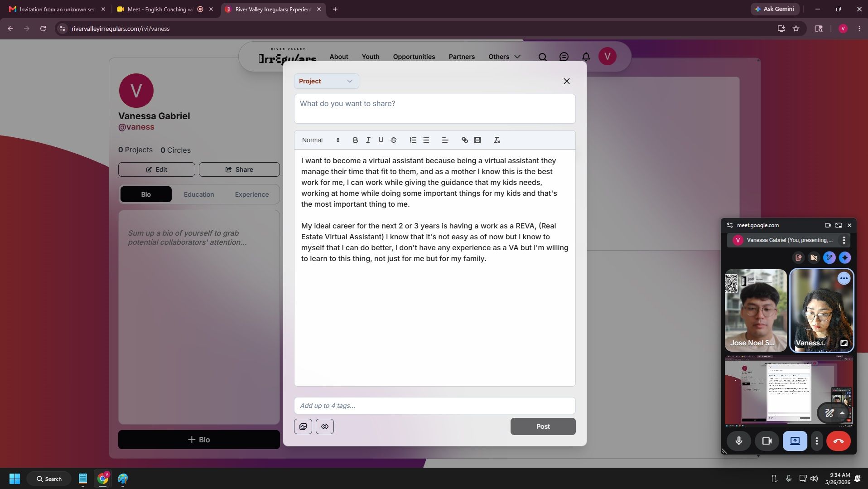
Task: Go back to the previous page
Action: tap(10, 29)
